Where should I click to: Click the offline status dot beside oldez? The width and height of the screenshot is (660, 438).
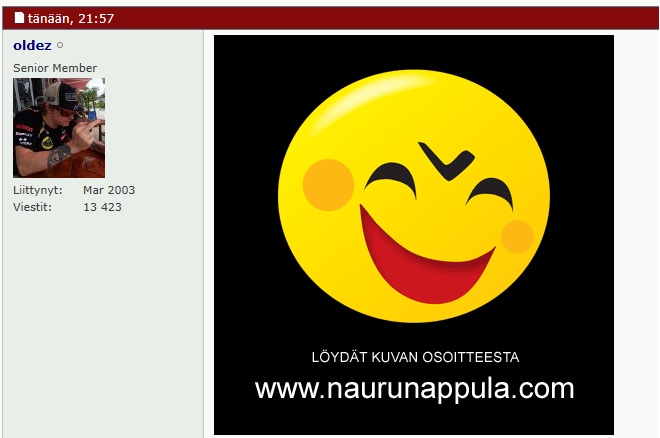[60, 46]
